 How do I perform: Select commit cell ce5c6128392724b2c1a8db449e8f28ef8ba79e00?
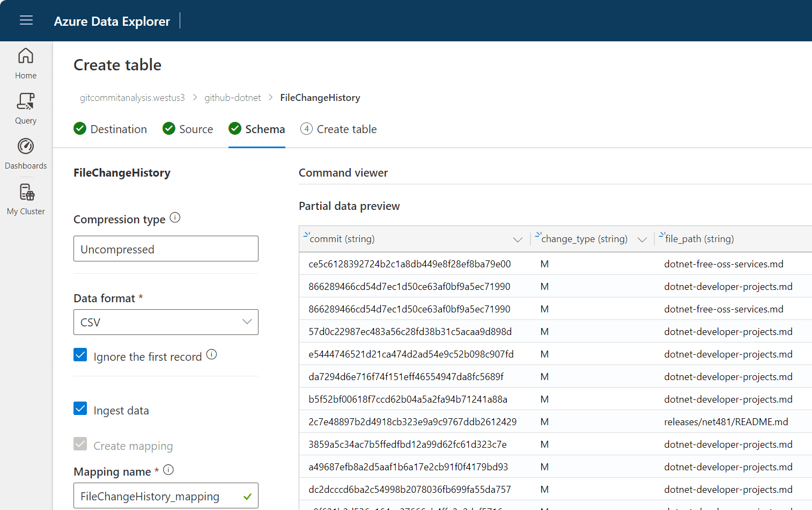point(410,264)
